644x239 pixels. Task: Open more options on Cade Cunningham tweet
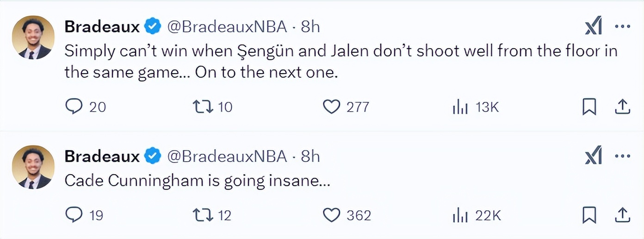pyautogui.click(x=622, y=156)
